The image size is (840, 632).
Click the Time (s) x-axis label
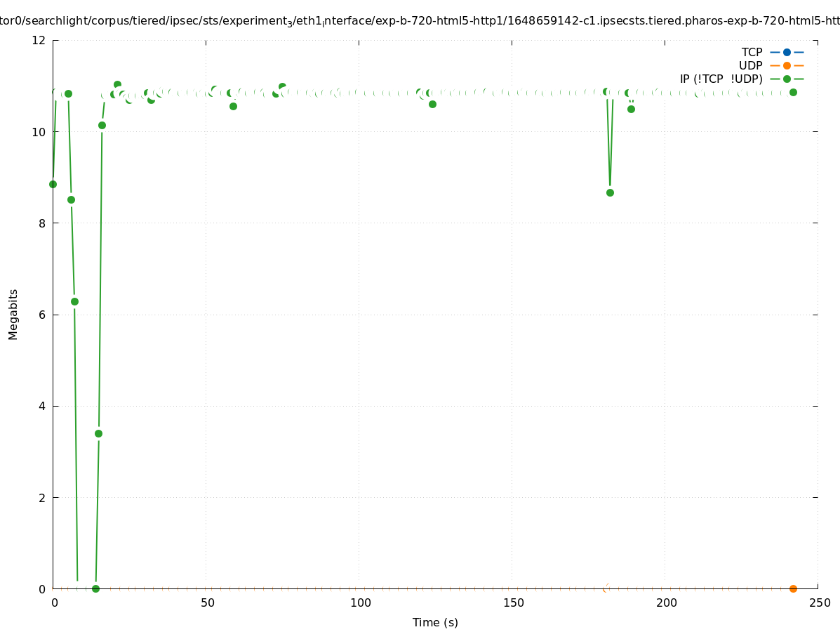tap(435, 622)
